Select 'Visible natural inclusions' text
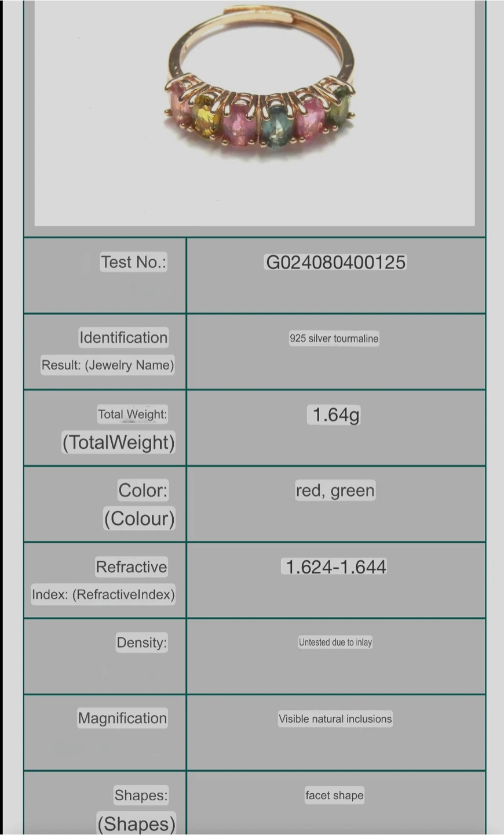Image resolution: width=504 pixels, height=835 pixels. click(335, 719)
